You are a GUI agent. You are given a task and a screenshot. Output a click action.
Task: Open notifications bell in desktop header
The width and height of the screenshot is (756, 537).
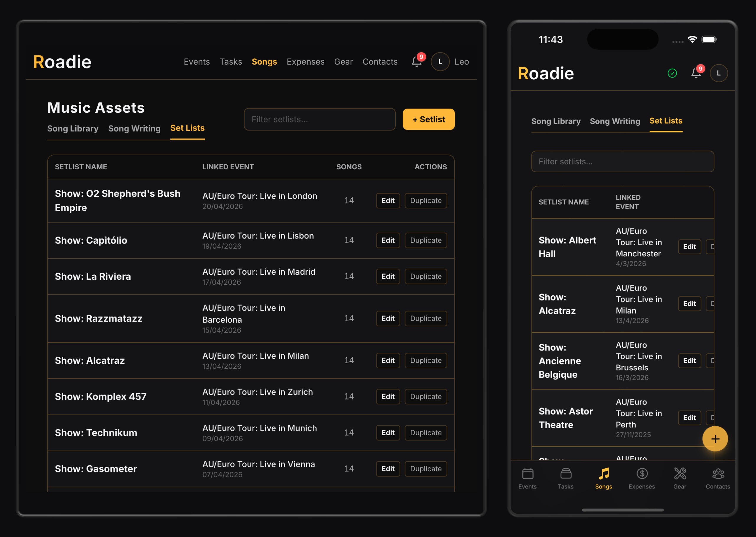417,62
